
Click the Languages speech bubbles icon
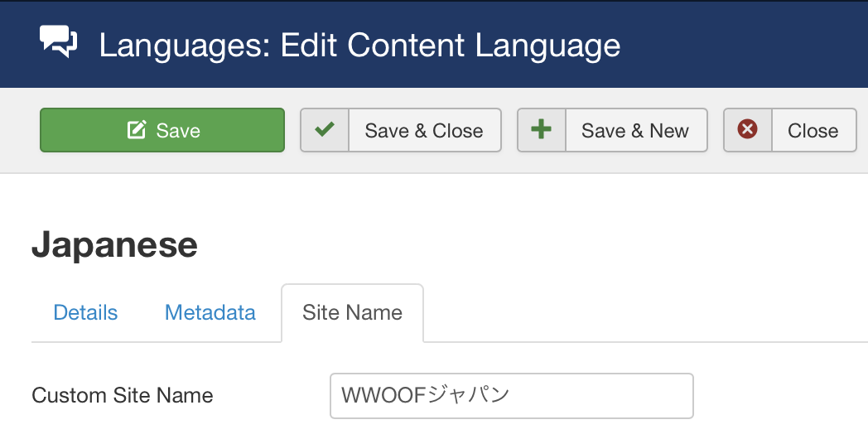pyautogui.click(x=58, y=41)
